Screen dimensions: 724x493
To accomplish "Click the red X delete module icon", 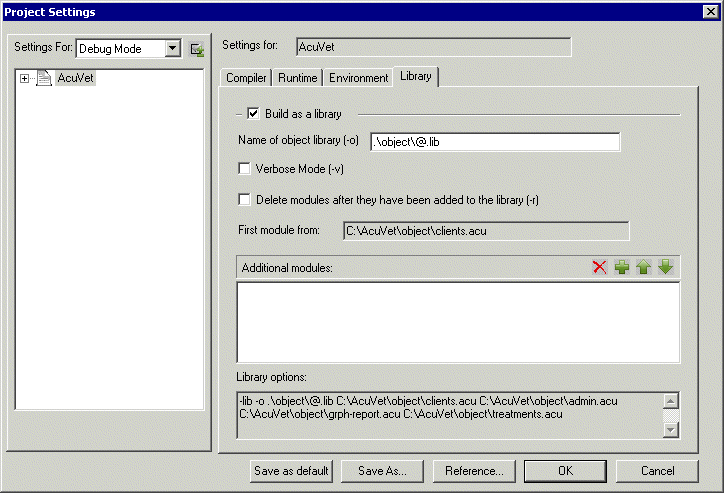I will coord(600,268).
